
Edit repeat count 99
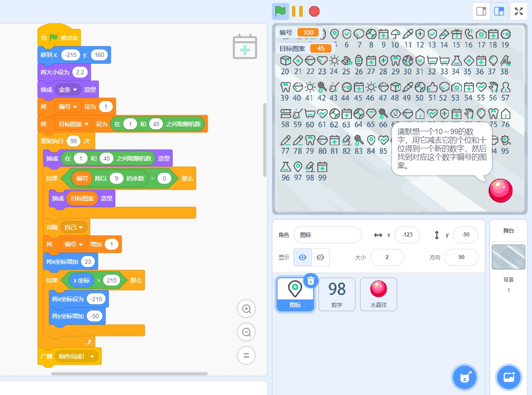coord(74,141)
